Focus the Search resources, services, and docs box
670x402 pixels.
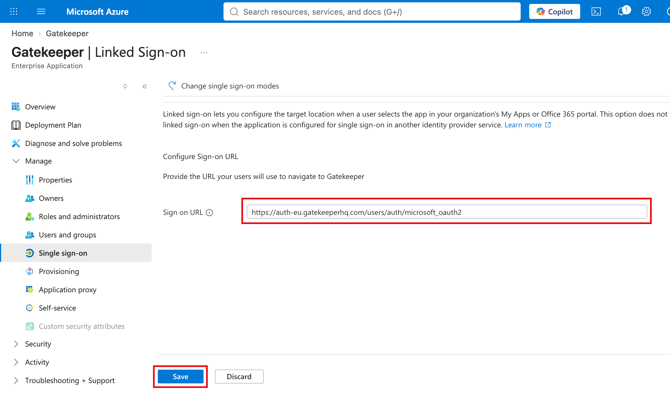point(372,12)
